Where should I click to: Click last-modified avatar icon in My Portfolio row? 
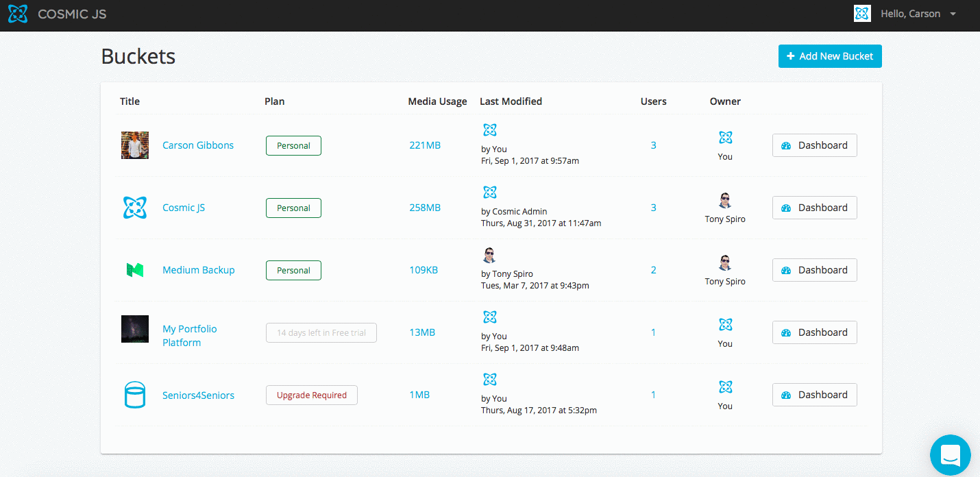489,317
